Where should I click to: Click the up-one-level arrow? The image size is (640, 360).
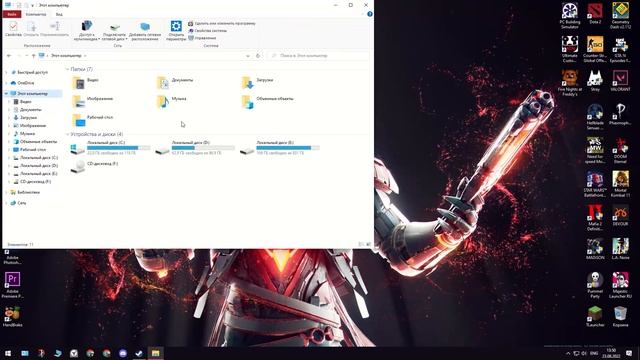coord(33,56)
